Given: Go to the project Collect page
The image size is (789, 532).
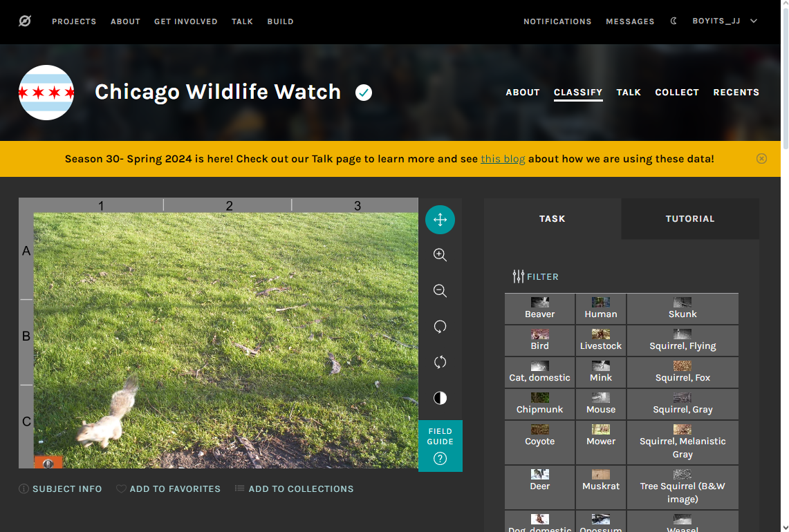Looking at the screenshot, I should (x=677, y=93).
